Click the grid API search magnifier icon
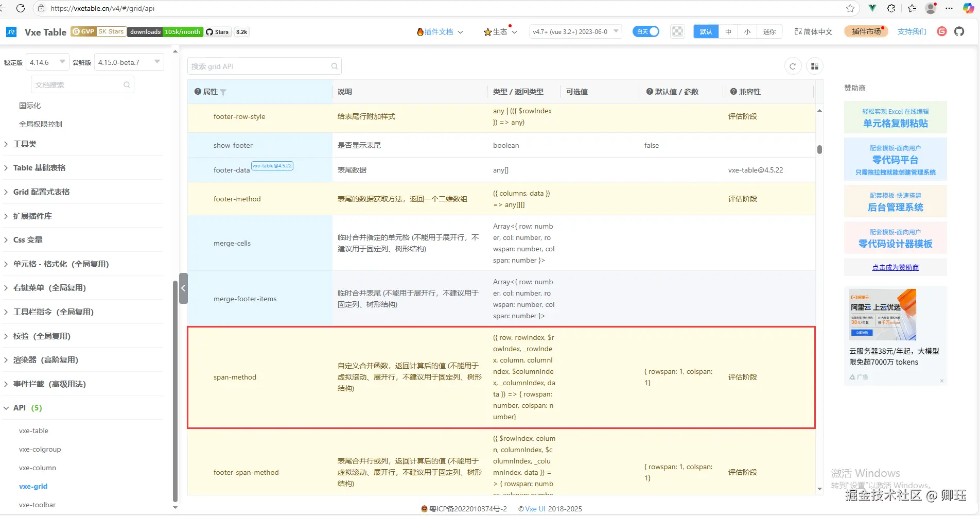The height and width of the screenshot is (516, 980). [335, 66]
